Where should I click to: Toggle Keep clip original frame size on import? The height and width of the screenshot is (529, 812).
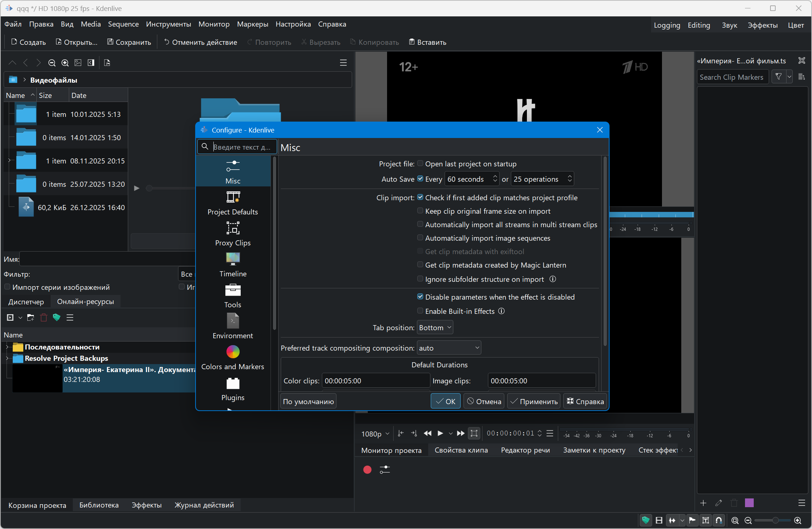tap(420, 211)
